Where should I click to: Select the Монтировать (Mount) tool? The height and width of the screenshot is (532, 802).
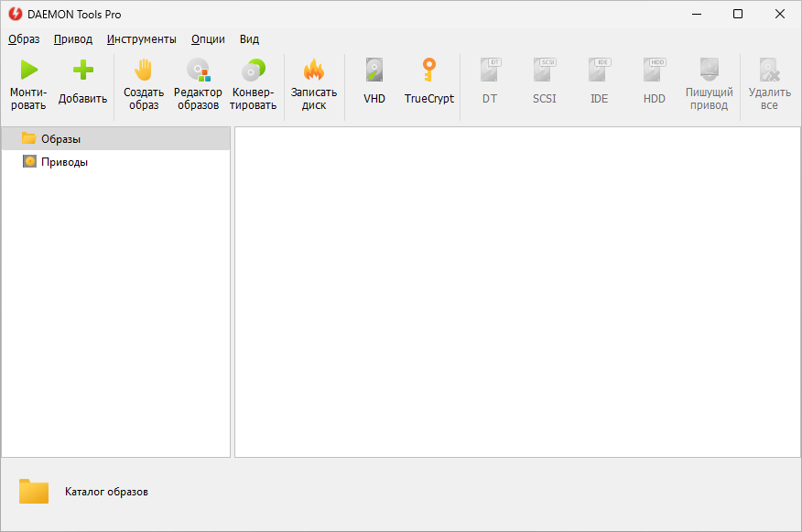click(x=28, y=82)
